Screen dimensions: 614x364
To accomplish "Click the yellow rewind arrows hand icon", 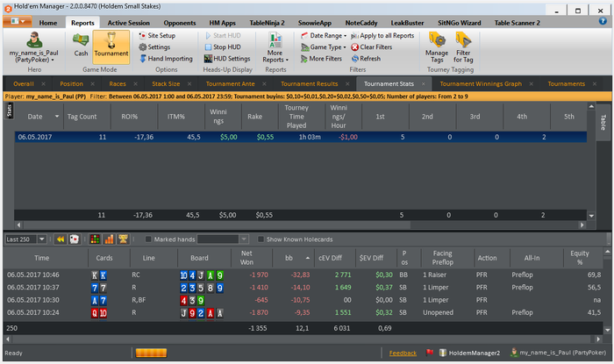I will point(61,239).
